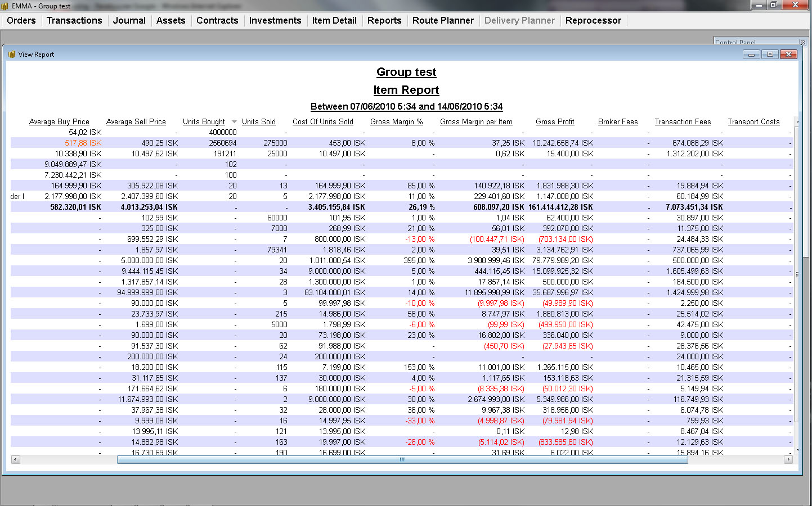This screenshot has width=812, height=506.
Task: Select the 4000000 units bought cell
Action: tap(223, 132)
